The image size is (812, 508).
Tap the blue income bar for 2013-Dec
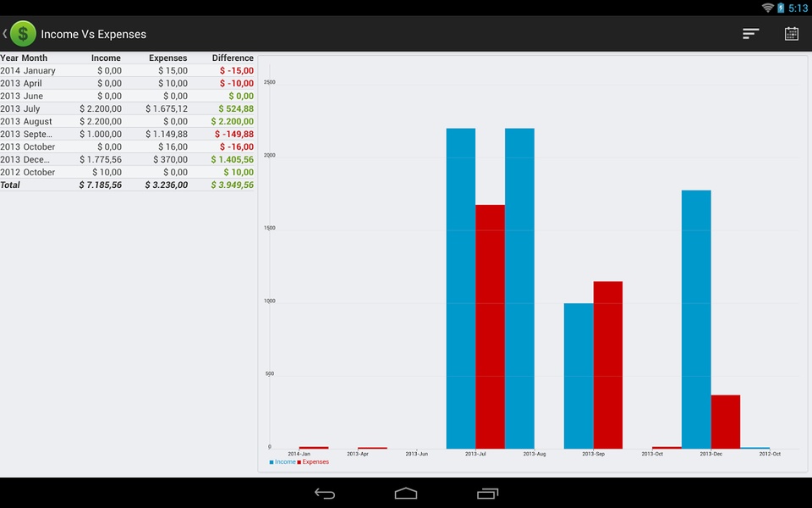(x=696, y=319)
